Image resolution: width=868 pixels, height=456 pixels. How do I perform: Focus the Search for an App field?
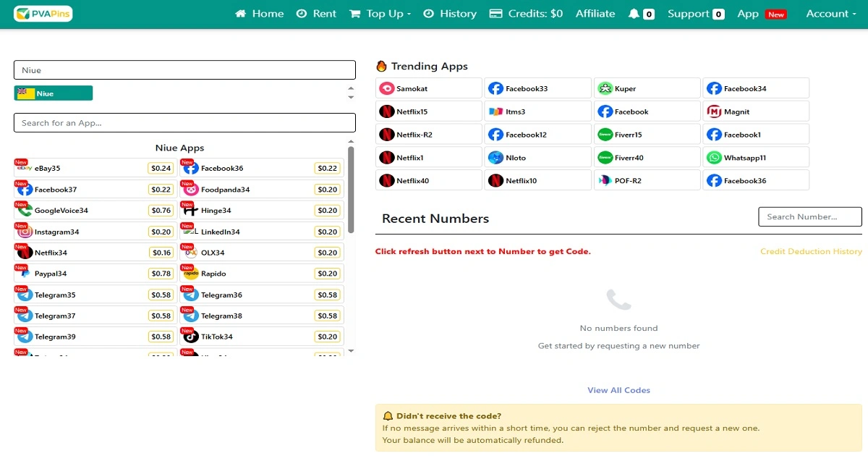pyautogui.click(x=184, y=123)
